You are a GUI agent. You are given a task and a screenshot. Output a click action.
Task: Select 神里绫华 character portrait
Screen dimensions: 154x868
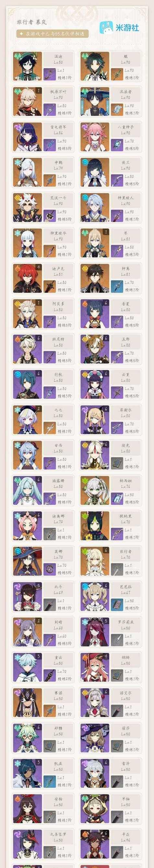click(28, 243)
